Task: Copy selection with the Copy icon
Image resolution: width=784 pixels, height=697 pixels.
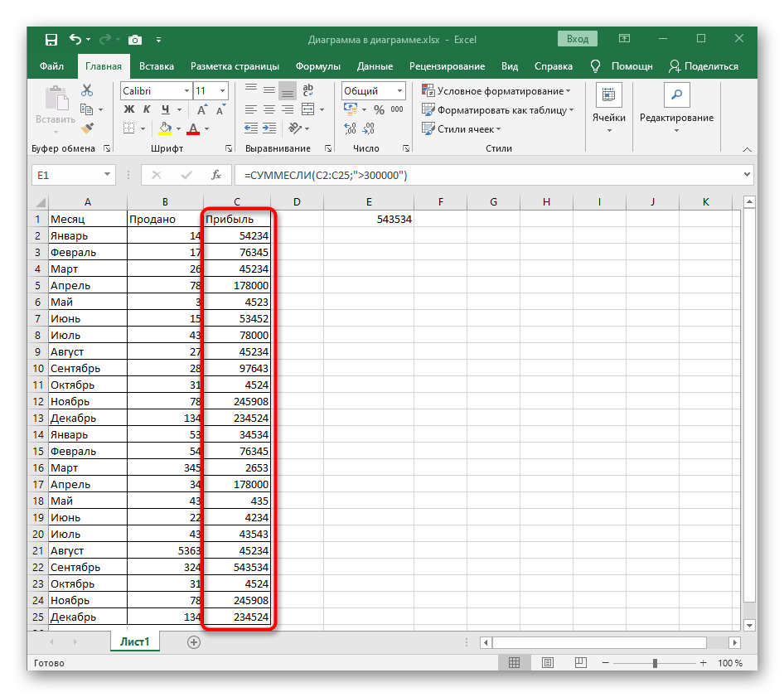Action: click(87, 109)
